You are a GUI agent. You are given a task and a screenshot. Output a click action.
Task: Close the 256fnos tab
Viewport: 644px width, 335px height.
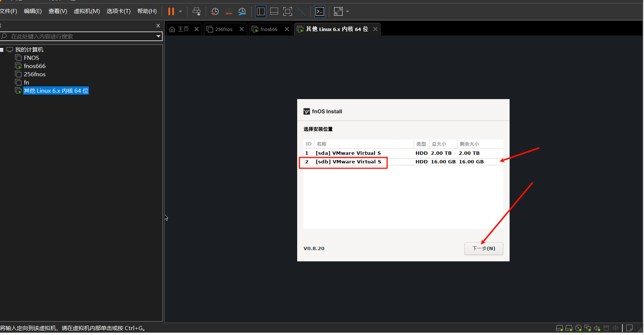[242, 29]
